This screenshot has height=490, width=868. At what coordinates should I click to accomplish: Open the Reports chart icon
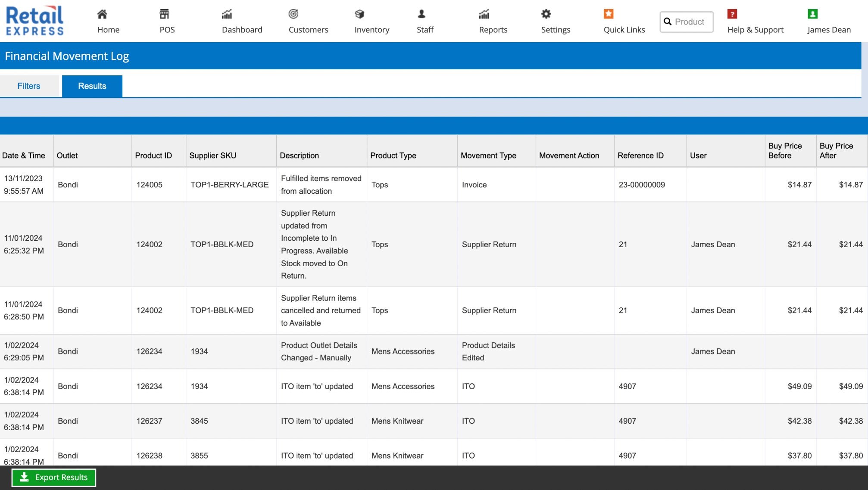click(x=484, y=14)
